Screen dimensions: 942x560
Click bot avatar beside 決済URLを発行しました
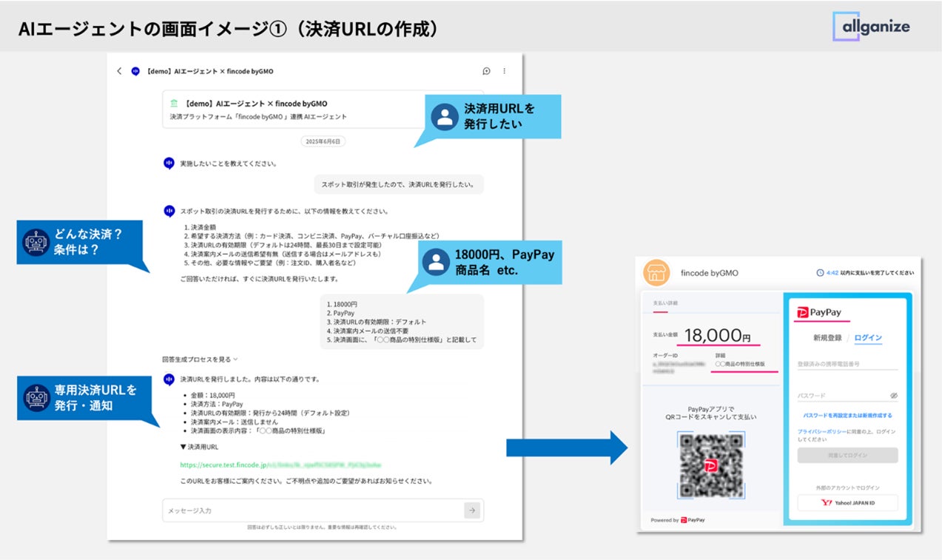169,379
